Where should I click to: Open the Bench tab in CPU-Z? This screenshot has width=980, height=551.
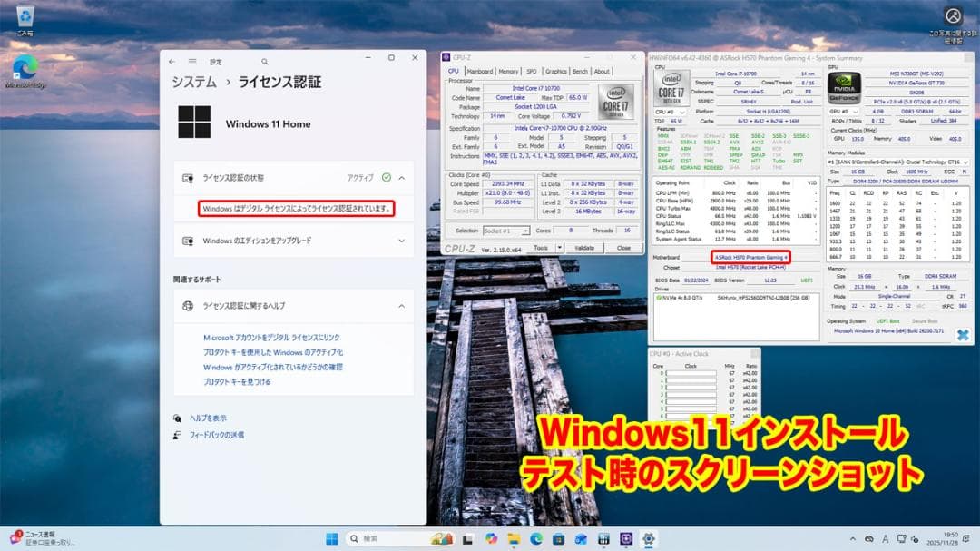tap(581, 70)
